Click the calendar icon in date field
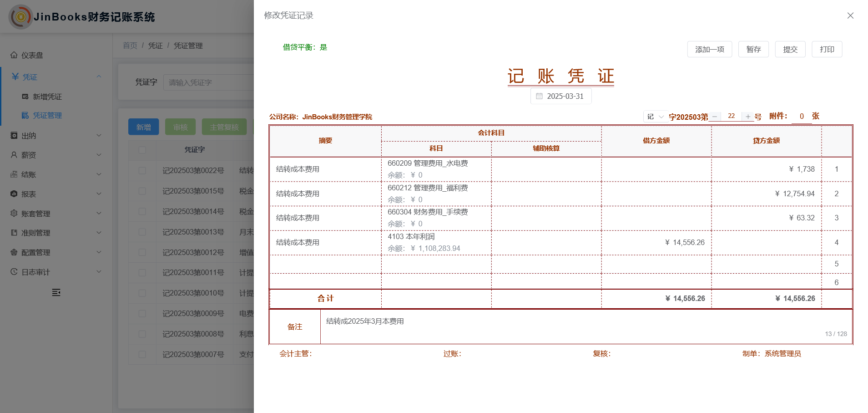The width and height of the screenshot is (868, 413). tap(539, 96)
